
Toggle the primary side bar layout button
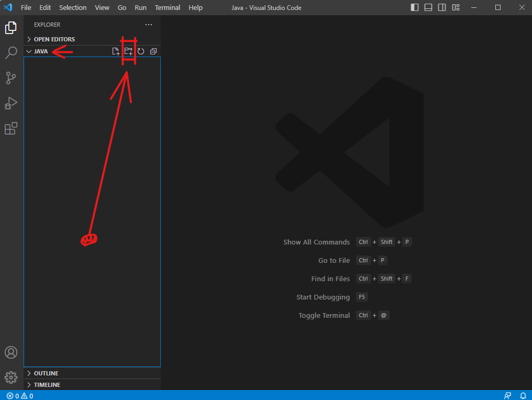(x=415, y=7)
